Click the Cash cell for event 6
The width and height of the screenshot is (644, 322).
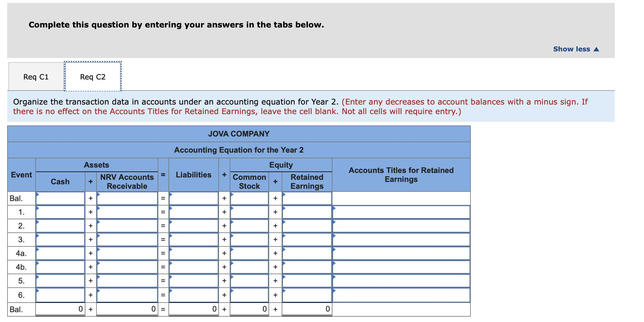point(60,295)
